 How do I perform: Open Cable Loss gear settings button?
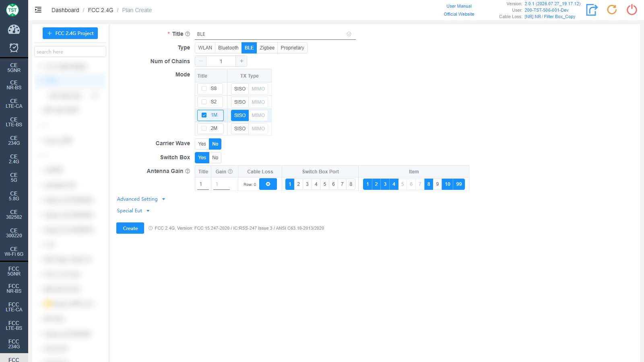[268, 184]
